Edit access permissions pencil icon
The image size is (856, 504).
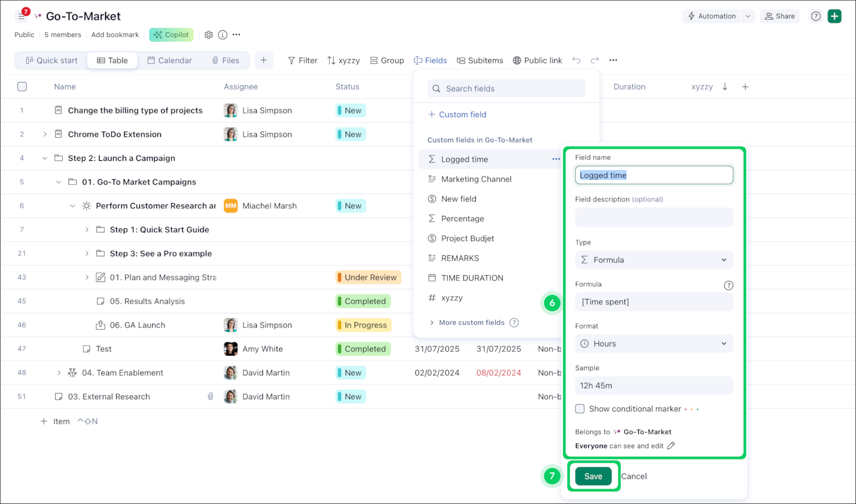[671, 446]
